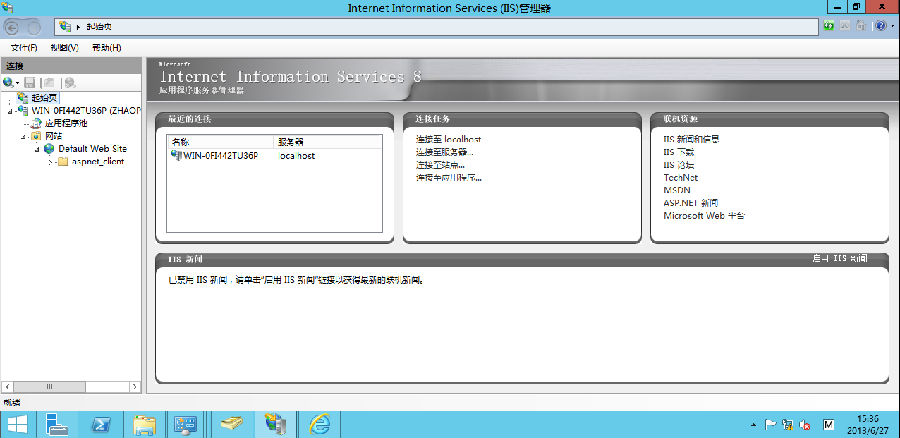900x438 pixels.
Task: Click the save floppy-disk icon in the Connections toolbar
Action: coord(29,83)
